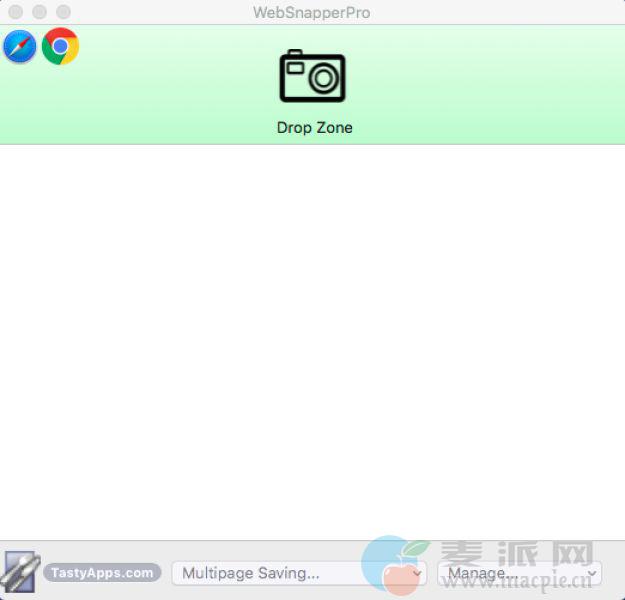This screenshot has width=625, height=600.
Task: Click the Google Chrome icon
Action: [x=60, y=47]
